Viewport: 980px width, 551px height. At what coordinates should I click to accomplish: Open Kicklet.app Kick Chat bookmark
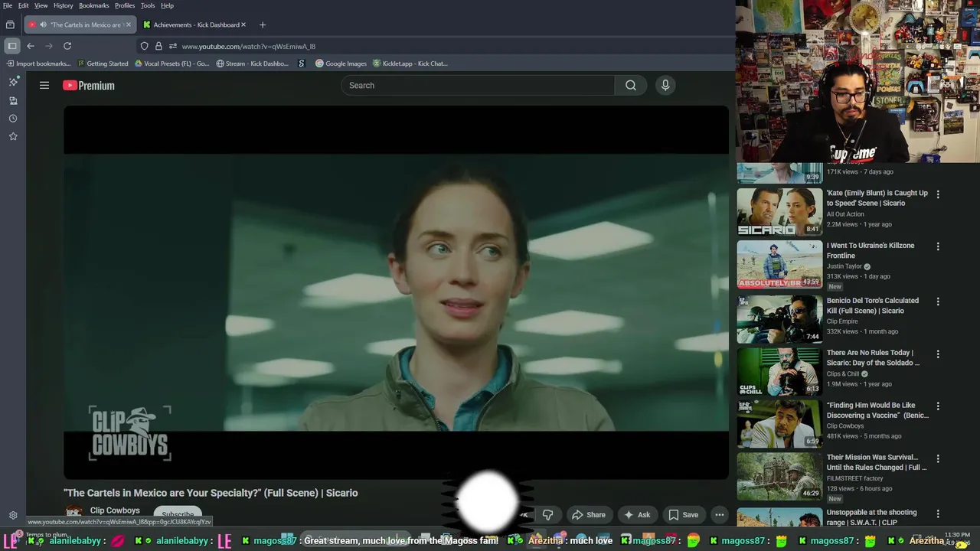coord(410,64)
